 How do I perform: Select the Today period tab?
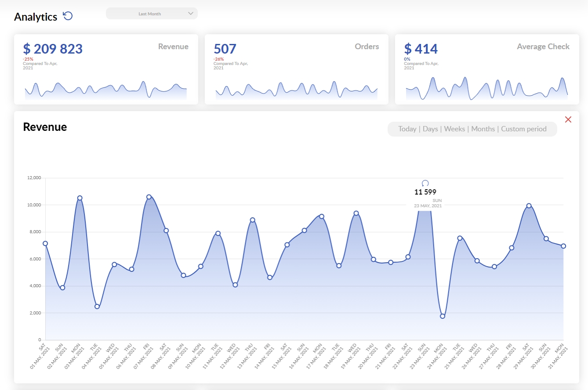point(407,129)
